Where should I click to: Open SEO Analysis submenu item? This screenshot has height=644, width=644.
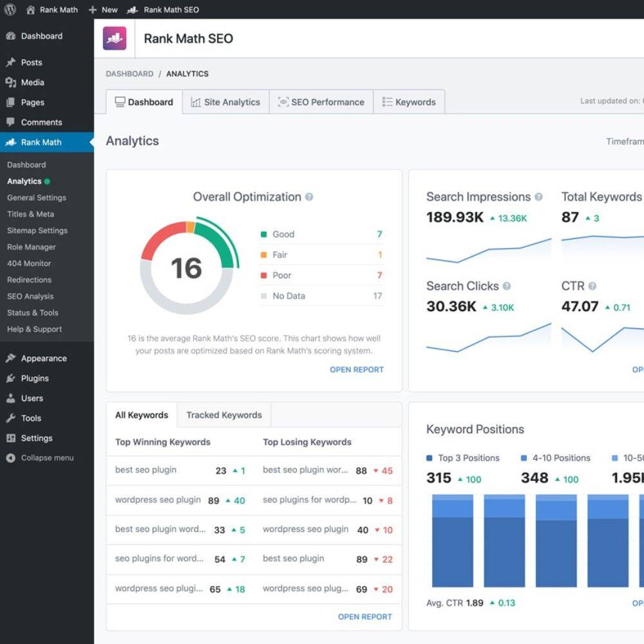point(30,296)
